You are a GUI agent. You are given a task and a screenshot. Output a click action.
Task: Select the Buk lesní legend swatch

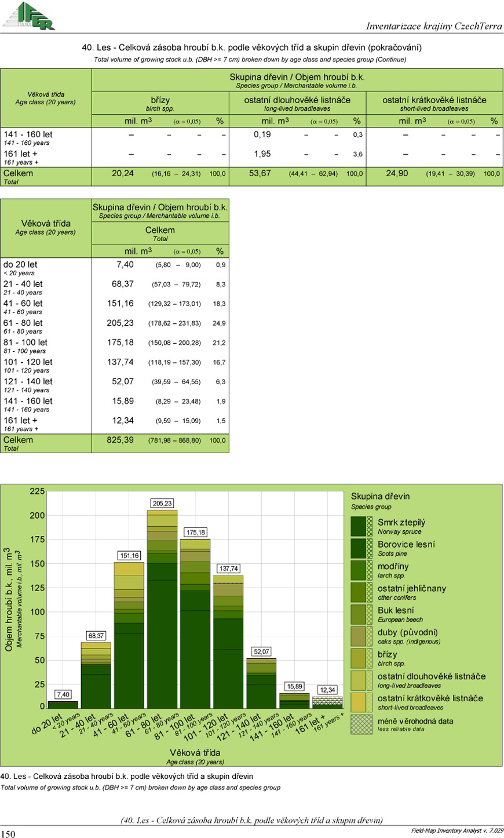[x=361, y=614]
